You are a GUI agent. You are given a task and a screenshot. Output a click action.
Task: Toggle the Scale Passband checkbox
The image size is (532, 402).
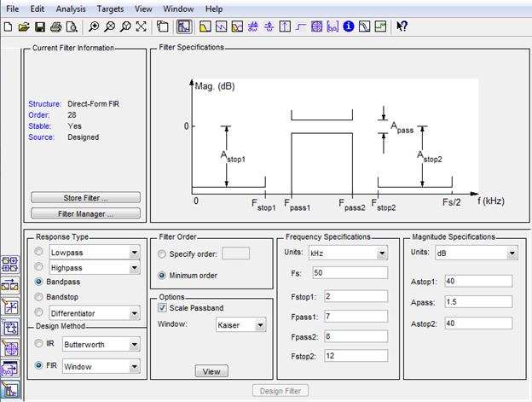162,307
